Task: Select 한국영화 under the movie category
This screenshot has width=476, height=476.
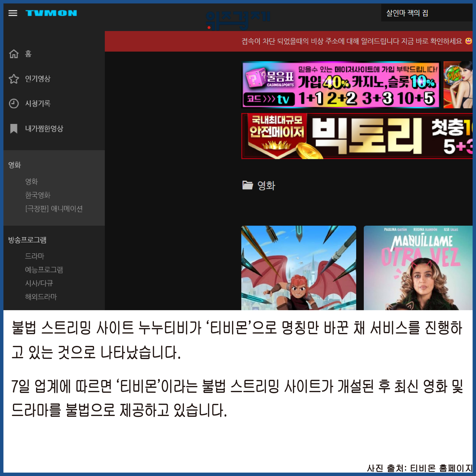Action: [x=38, y=195]
